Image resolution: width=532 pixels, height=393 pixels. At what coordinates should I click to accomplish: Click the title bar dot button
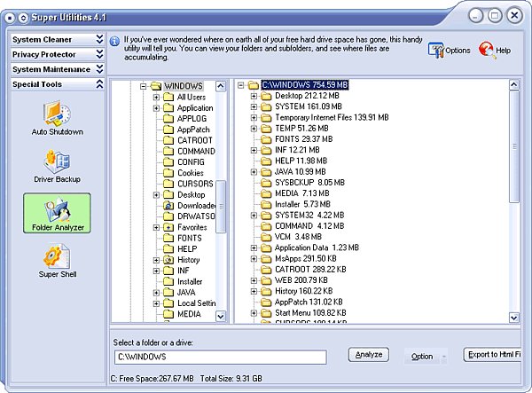tap(10, 18)
